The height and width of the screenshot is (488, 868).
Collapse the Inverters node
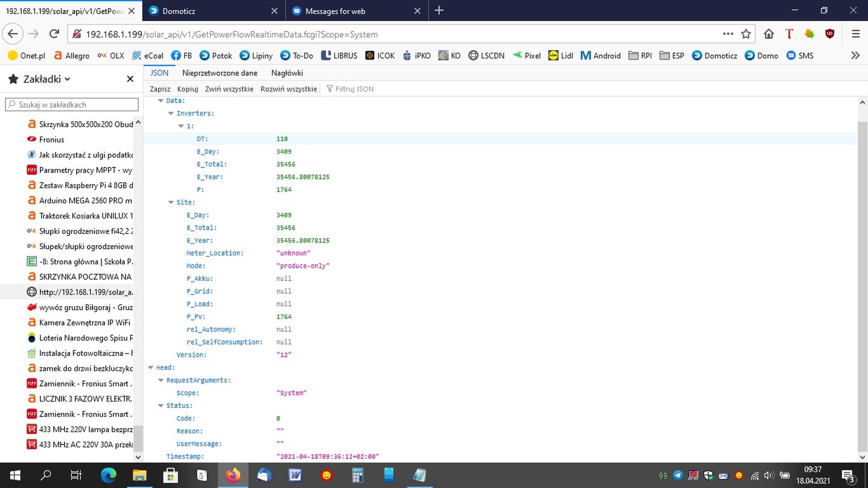point(171,113)
